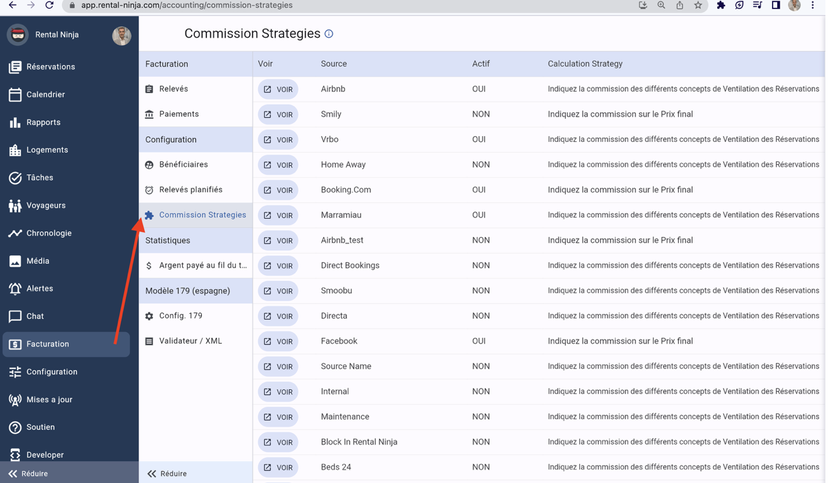Viewport: 828px width, 483px height.
Task: Open the Logements page
Action: (66, 150)
